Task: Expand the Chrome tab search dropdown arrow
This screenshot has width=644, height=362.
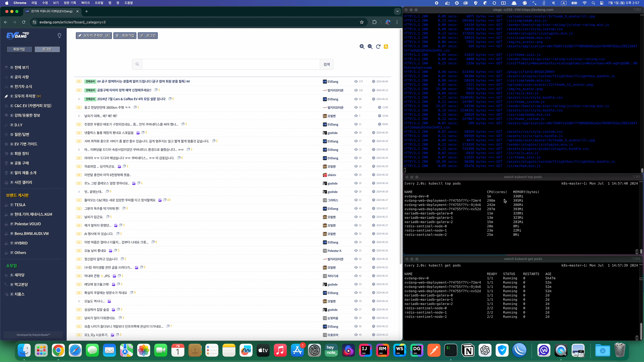Action: 397,11
